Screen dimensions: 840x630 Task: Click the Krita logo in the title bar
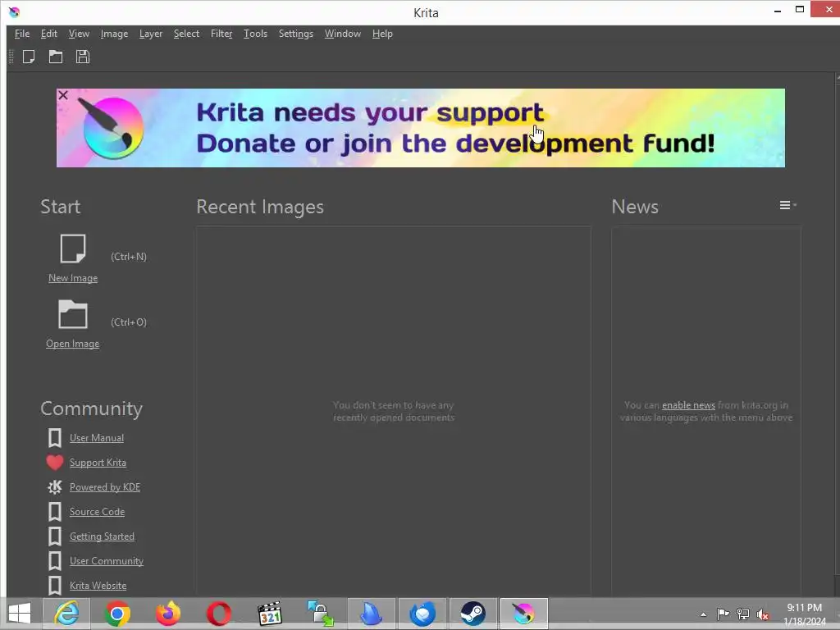[x=14, y=11]
